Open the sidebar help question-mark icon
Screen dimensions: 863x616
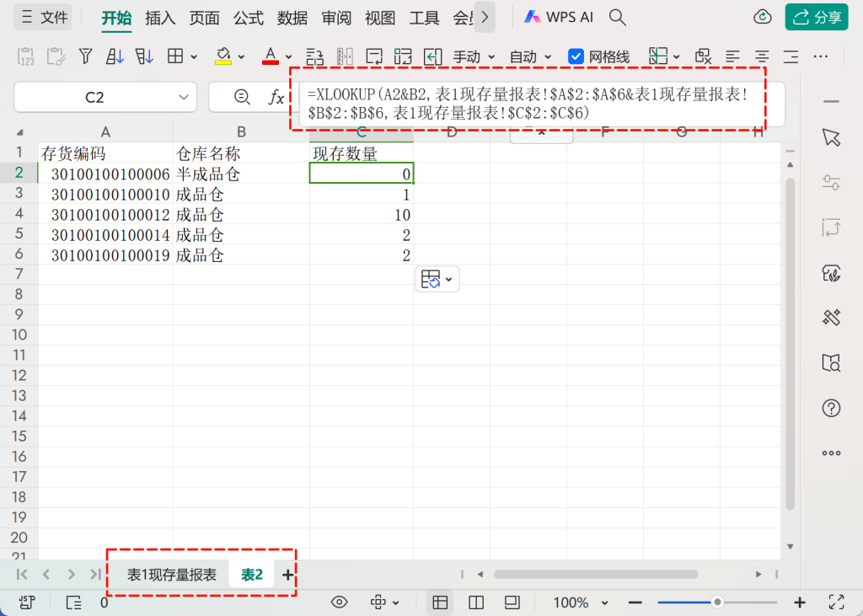pyautogui.click(x=831, y=408)
